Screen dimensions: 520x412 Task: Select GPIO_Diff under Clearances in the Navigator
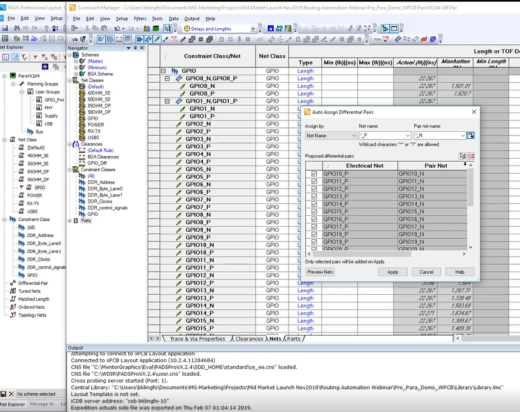pyautogui.click(x=97, y=163)
